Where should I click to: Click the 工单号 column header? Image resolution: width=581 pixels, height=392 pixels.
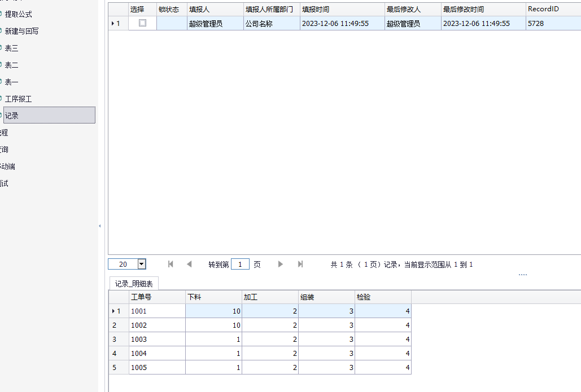point(141,297)
